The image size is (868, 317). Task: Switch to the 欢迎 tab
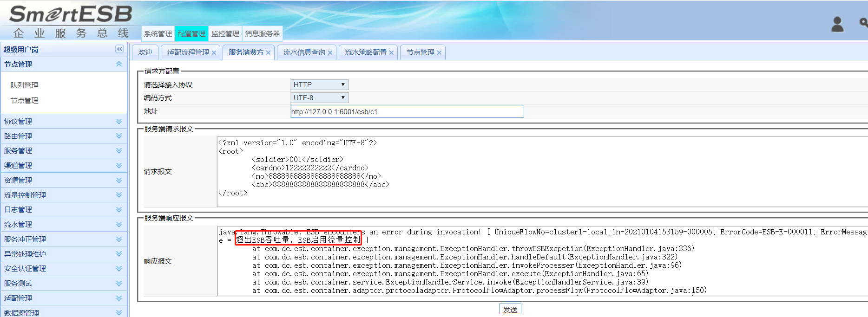click(x=145, y=52)
